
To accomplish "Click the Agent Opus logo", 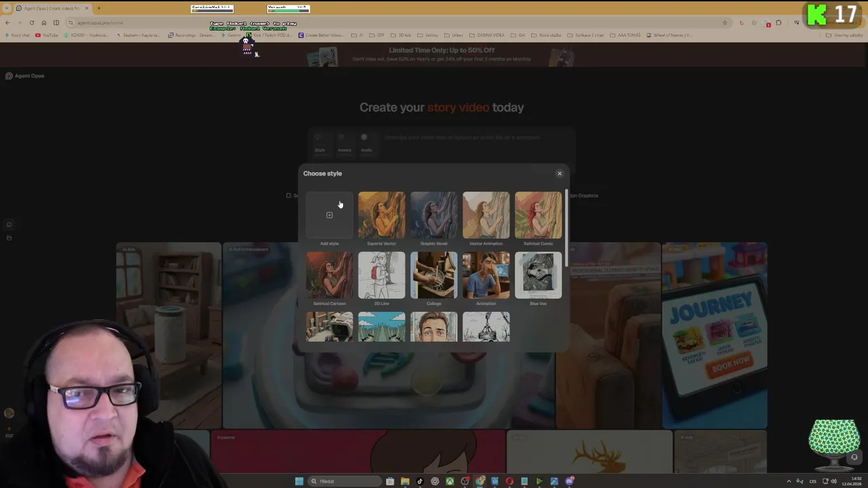I will pos(24,76).
